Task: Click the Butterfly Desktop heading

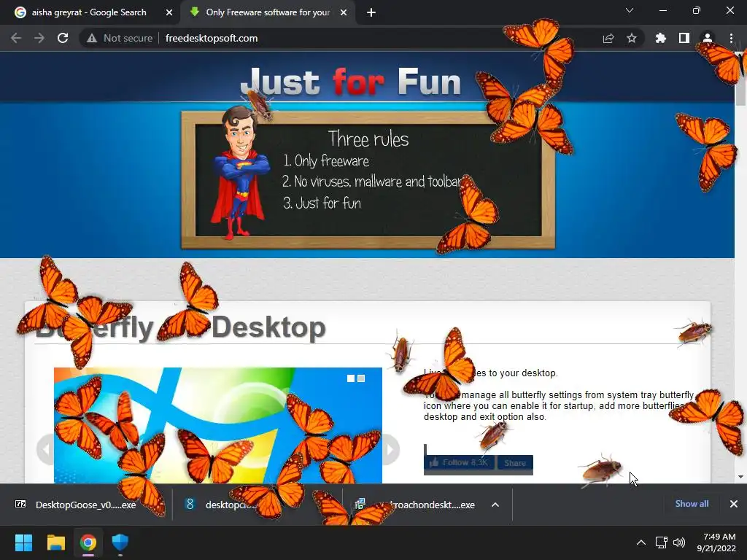Action: [x=181, y=327]
